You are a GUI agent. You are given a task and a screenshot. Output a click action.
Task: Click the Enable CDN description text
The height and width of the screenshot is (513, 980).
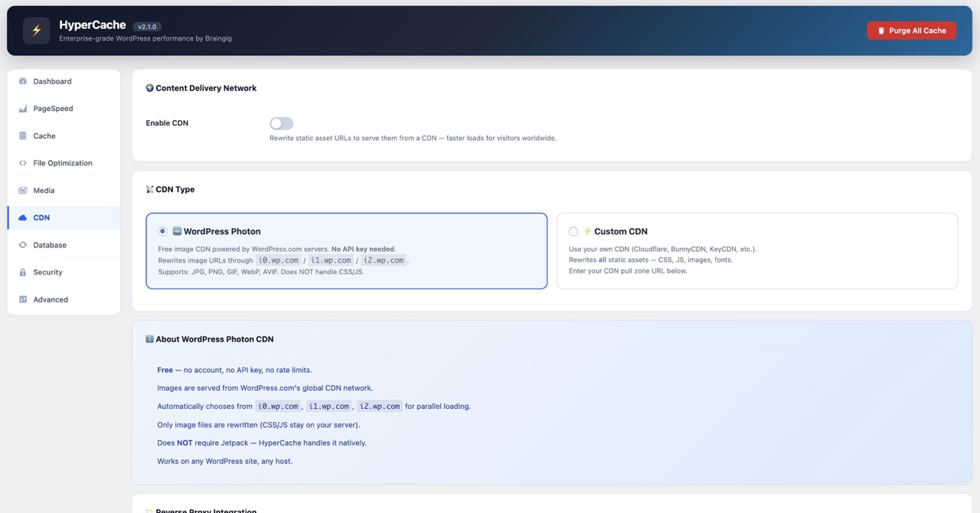click(x=413, y=139)
